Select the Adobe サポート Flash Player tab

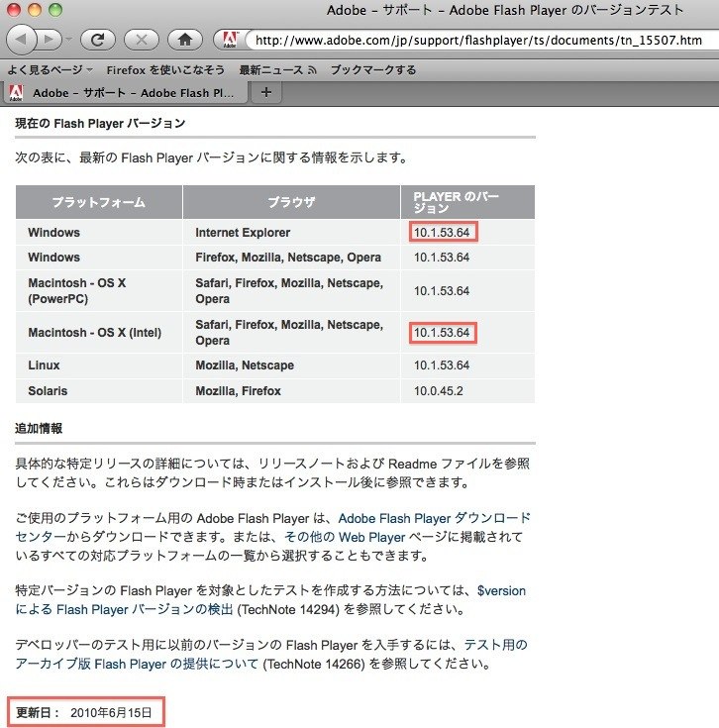126,92
